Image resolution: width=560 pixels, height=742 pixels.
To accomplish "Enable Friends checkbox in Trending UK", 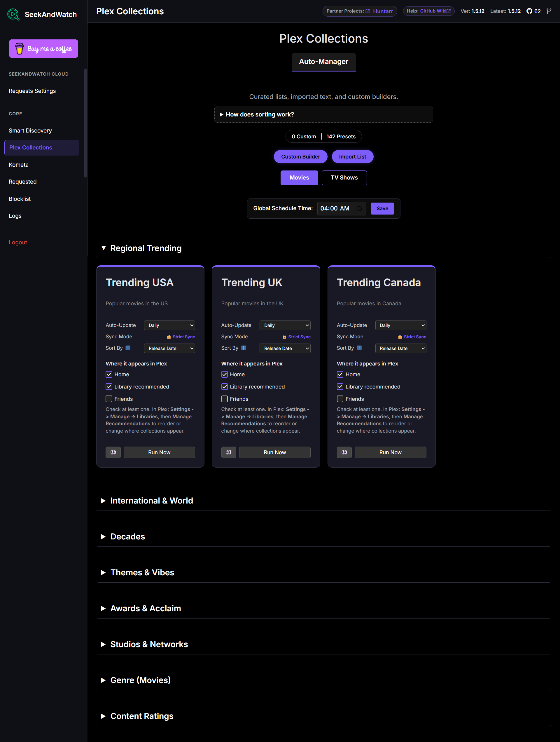I will (225, 399).
